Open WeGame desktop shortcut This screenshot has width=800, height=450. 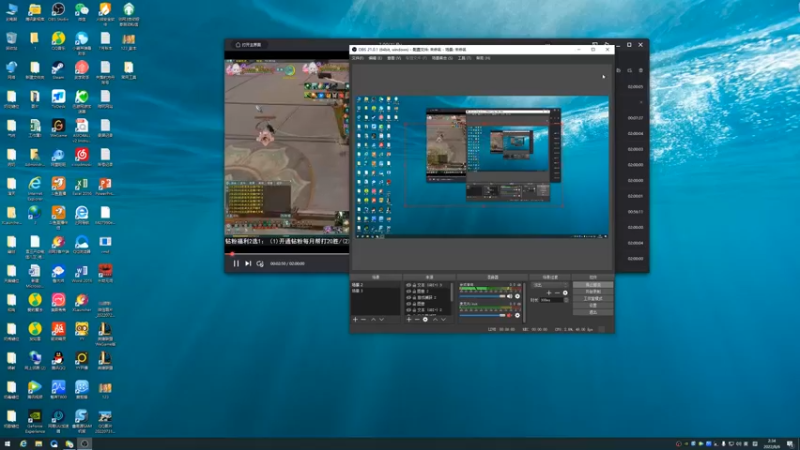58,128
